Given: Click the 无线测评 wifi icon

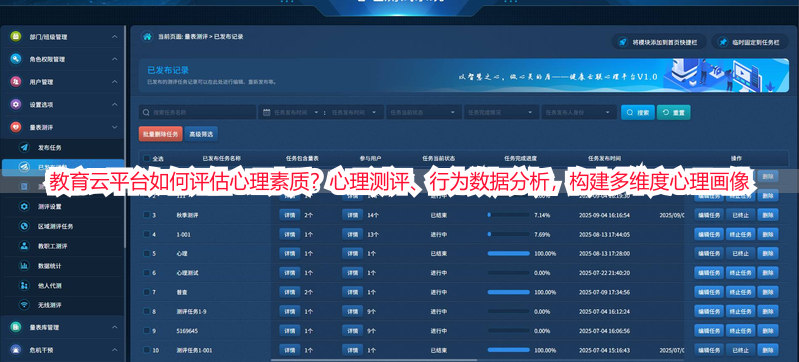Looking at the screenshot, I should point(24,305).
